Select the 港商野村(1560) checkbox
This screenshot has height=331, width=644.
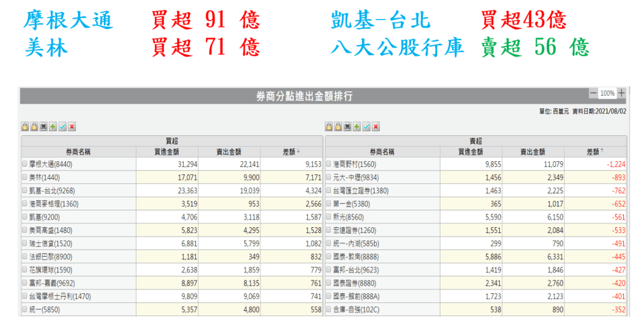(x=328, y=164)
